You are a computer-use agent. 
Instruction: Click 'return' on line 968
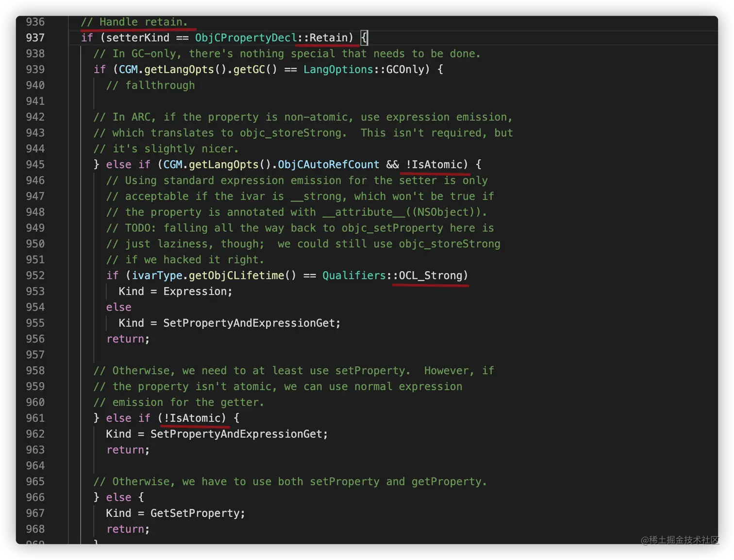coord(125,529)
